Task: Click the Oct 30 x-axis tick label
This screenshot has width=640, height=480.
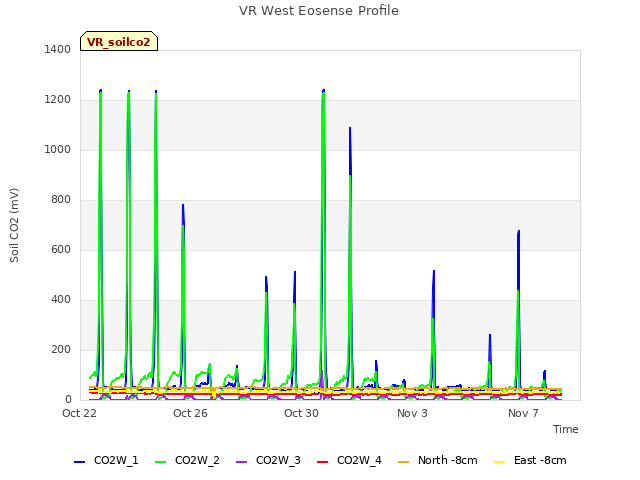Action: (x=301, y=413)
